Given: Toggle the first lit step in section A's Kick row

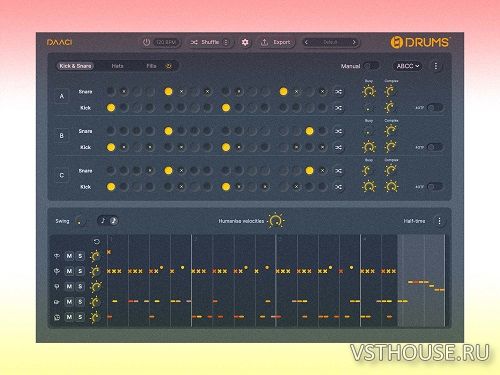Looking at the screenshot, I should tap(111, 108).
